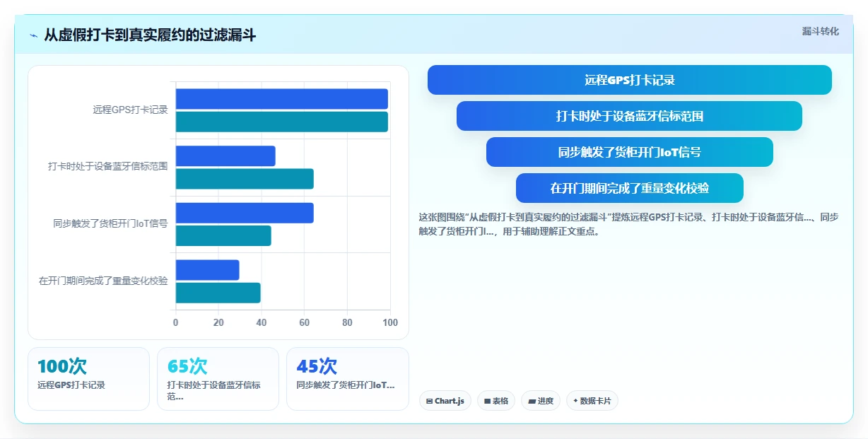Click the chart axis label 在开门期间完成了重量变化校验

(x=103, y=281)
